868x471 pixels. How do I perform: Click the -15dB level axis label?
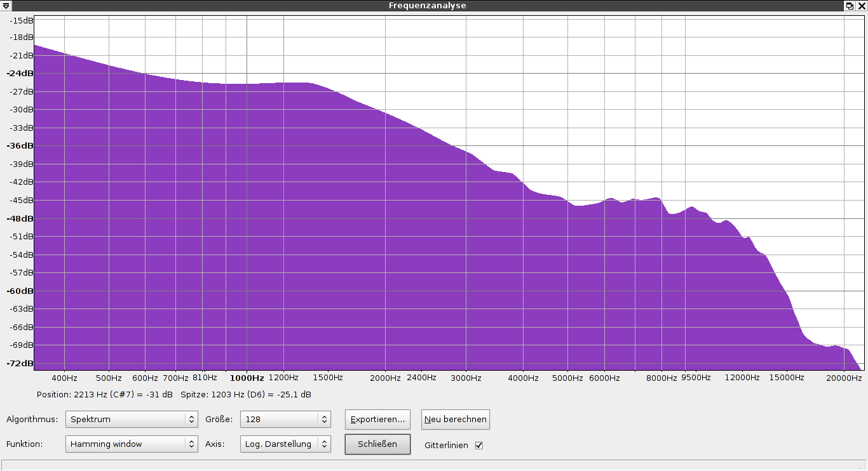[22, 21]
